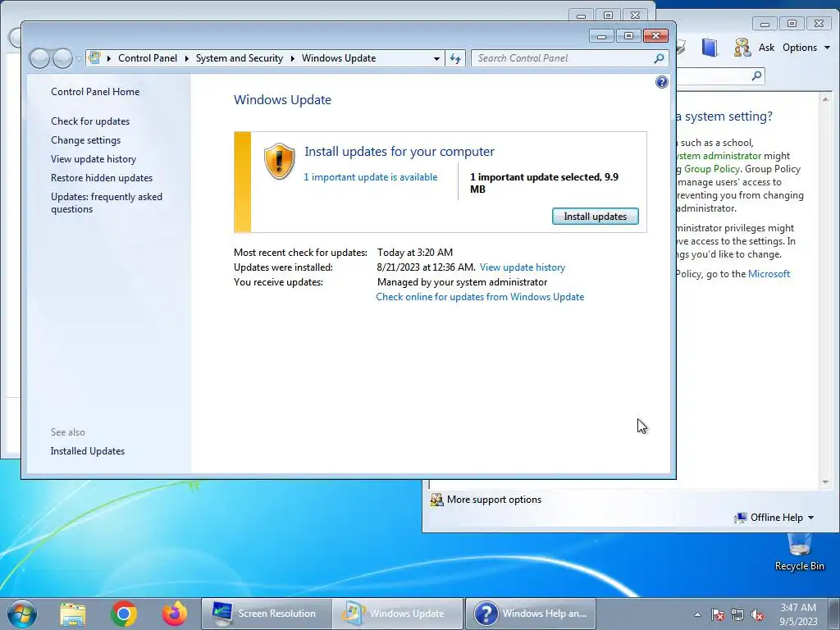The image size is (840, 630).
Task: Click the network tray icon
Action: pos(737,615)
